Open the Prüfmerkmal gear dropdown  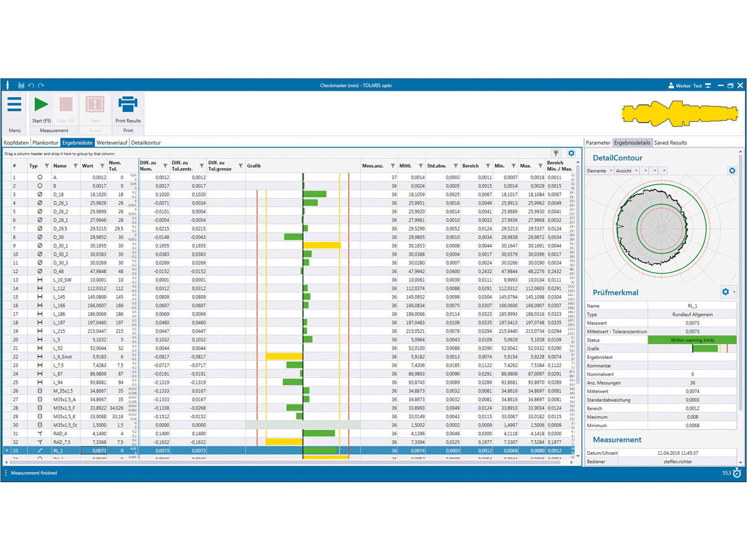pos(727,292)
